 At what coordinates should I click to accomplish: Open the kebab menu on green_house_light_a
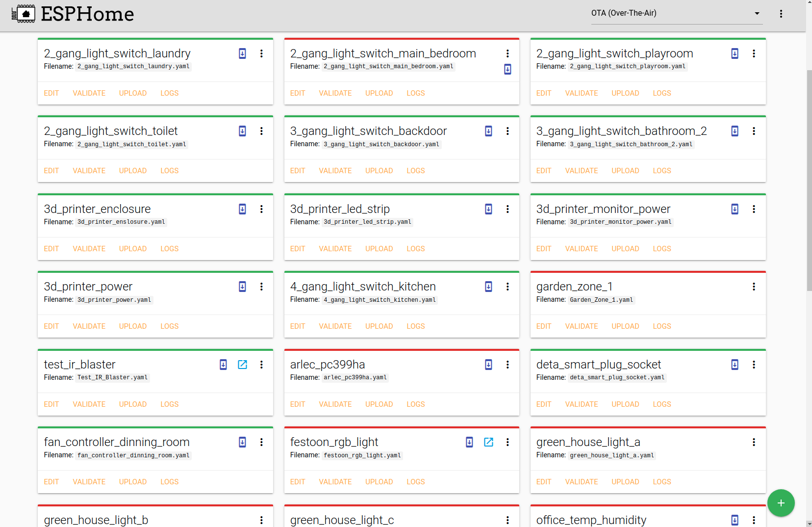(x=754, y=442)
